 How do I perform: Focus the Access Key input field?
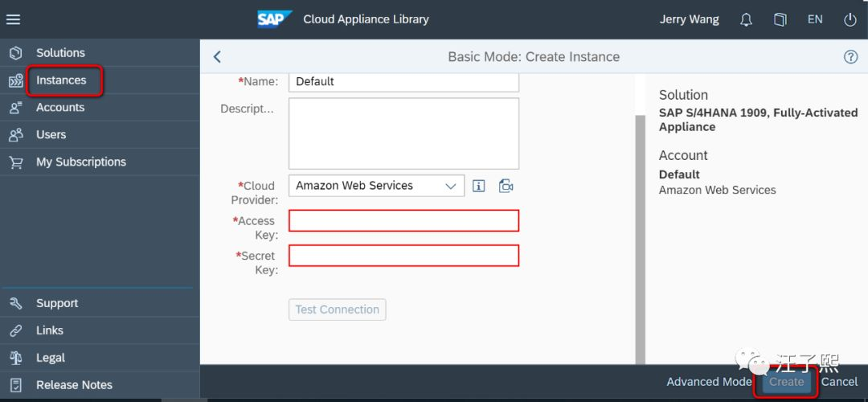(x=404, y=221)
